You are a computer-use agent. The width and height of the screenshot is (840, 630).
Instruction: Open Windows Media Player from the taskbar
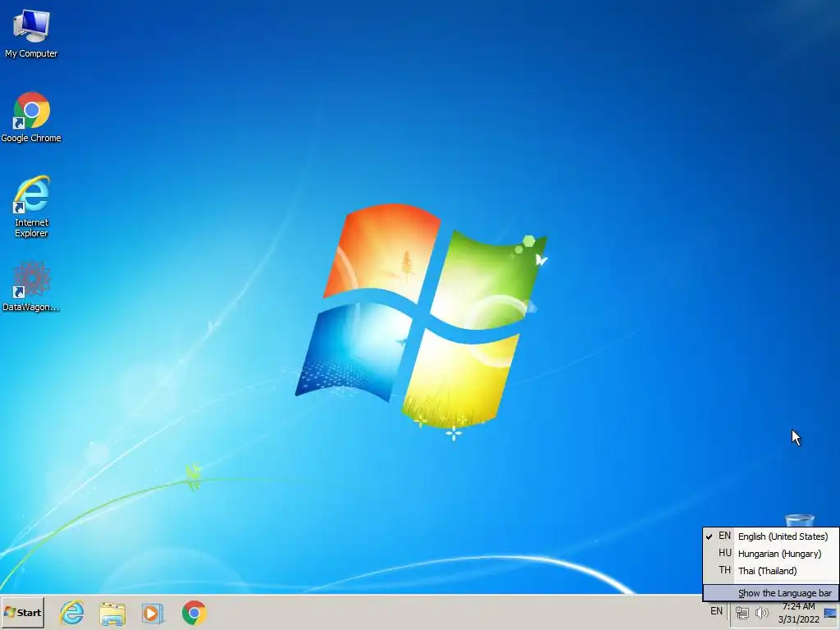(x=153, y=614)
